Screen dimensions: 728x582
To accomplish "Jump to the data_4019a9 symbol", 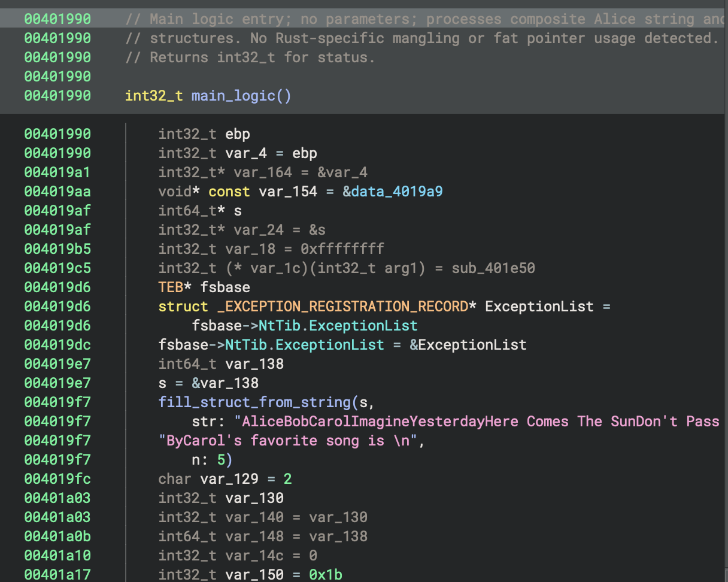I will (396, 192).
